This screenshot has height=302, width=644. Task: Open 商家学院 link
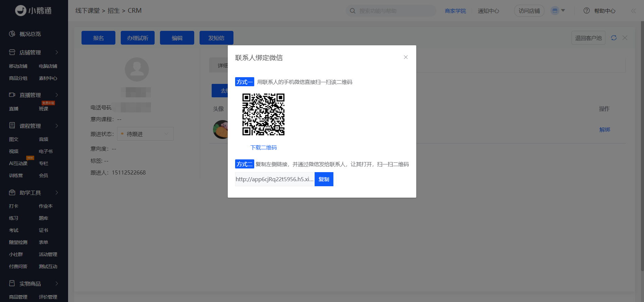(455, 11)
